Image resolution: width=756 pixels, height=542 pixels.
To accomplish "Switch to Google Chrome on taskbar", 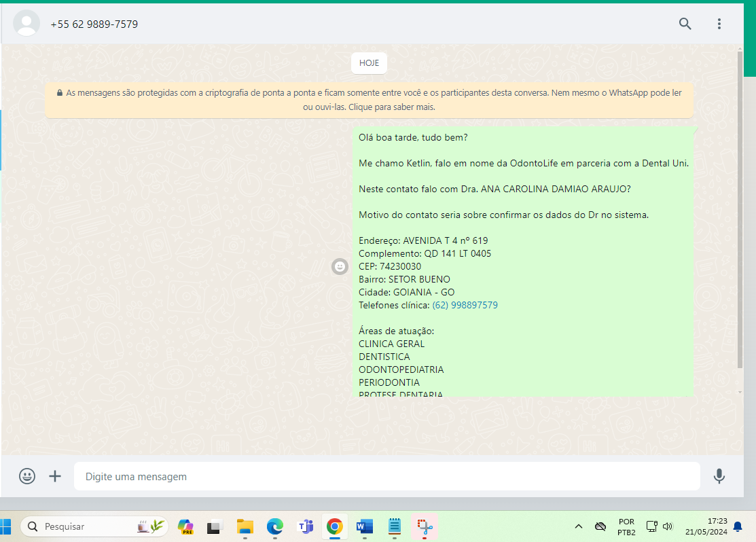I will tap(335, 526).
